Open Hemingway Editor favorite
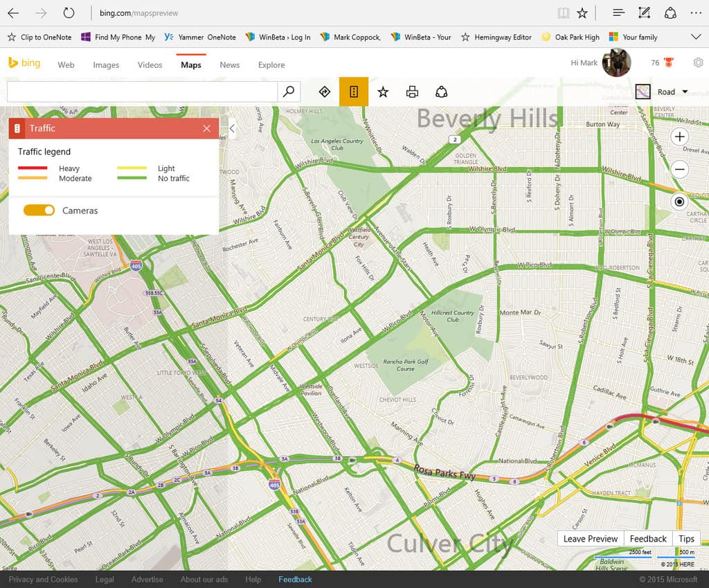This screenshot has width=709, height=588. 496,37
